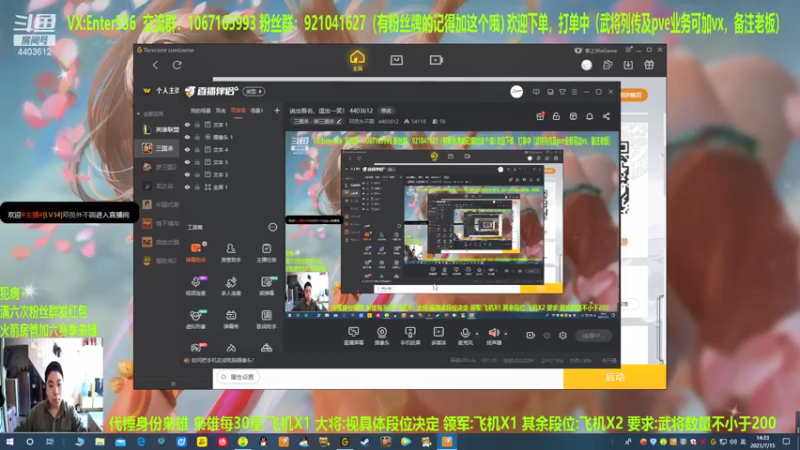The height and width of the screenshot is (450, 800).
Task: Select 三国杀 in the sidebar
Action: pyautogui.click(x=160, y=148)
